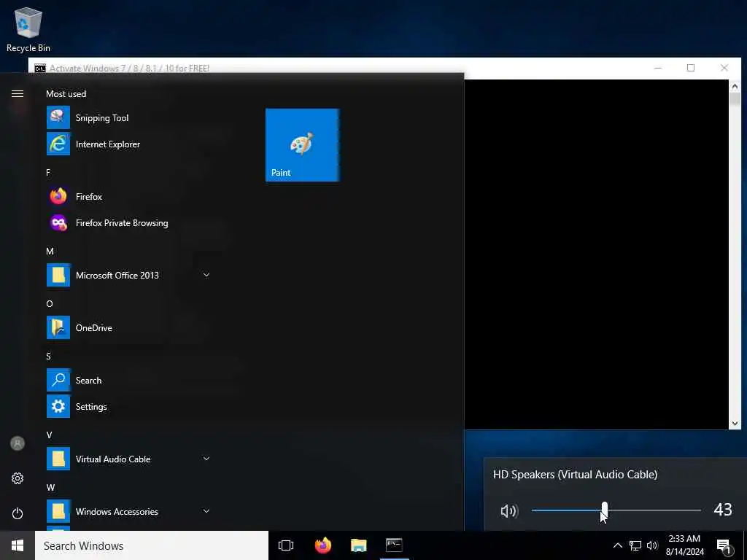Screen dimensions: 747x560
Task: Open the Windows Accessories folder
Action: [x=128, y=511]
